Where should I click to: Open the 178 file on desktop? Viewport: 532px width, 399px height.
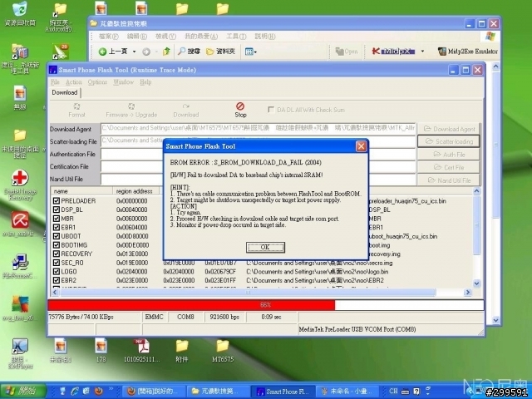(101, 347)
